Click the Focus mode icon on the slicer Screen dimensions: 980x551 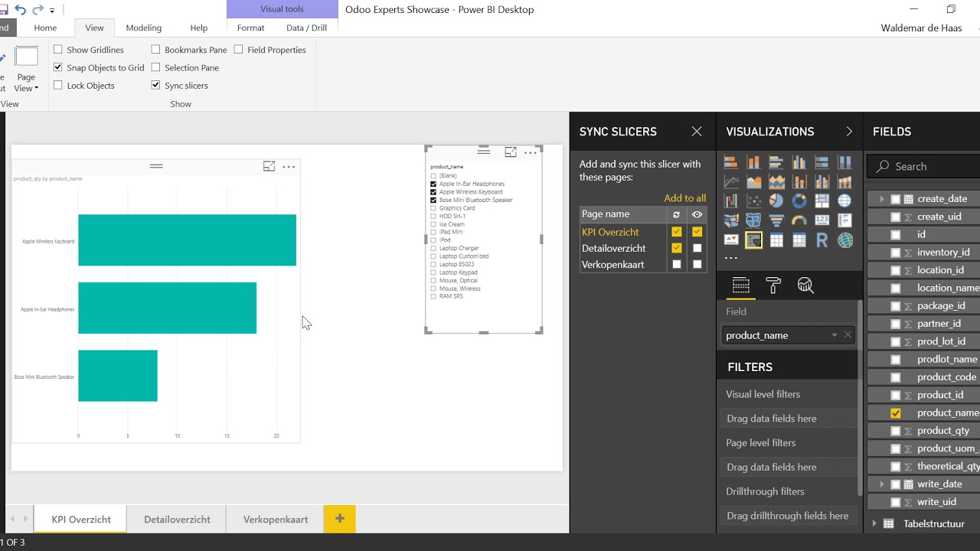pyautogui.click(x=511, y=152)
